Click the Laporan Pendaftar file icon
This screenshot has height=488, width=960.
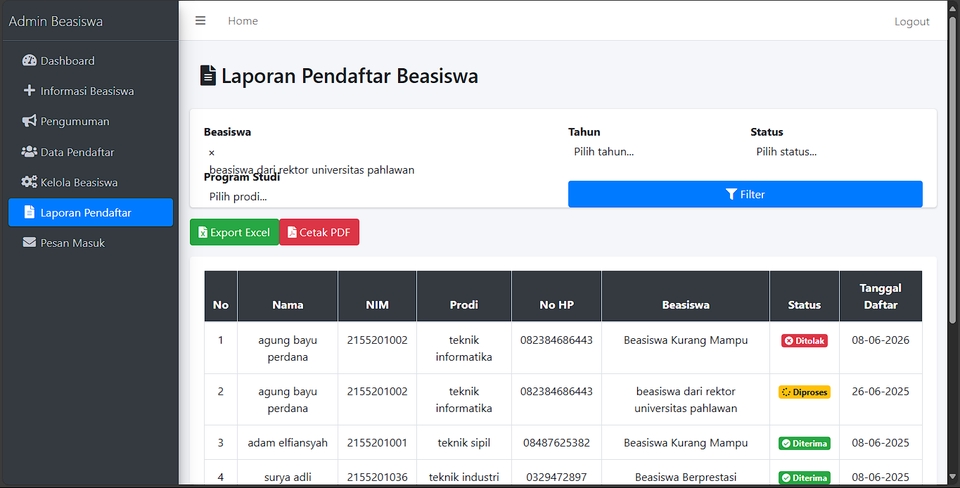[x=29, y=212]
